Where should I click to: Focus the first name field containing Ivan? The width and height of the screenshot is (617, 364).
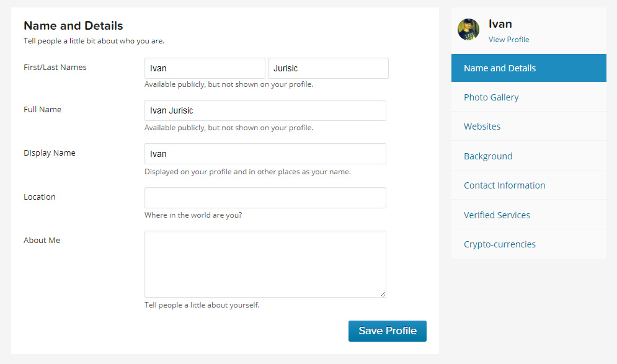[205, 68]
